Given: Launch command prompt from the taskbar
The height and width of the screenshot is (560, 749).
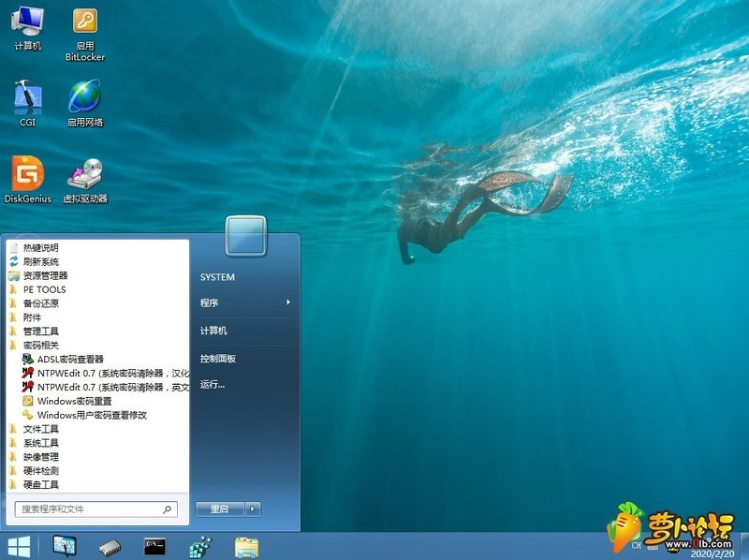Looking at the screenshot, I should pyautogui.click(x=153, y=544).
